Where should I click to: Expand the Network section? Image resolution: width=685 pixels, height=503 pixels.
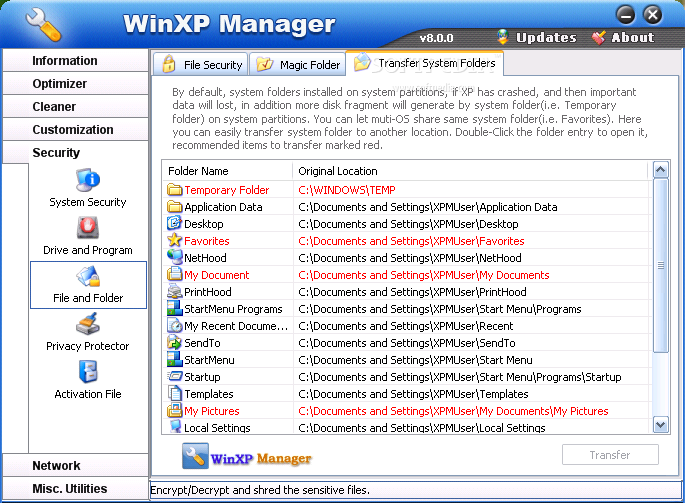[x=75, y=465]
